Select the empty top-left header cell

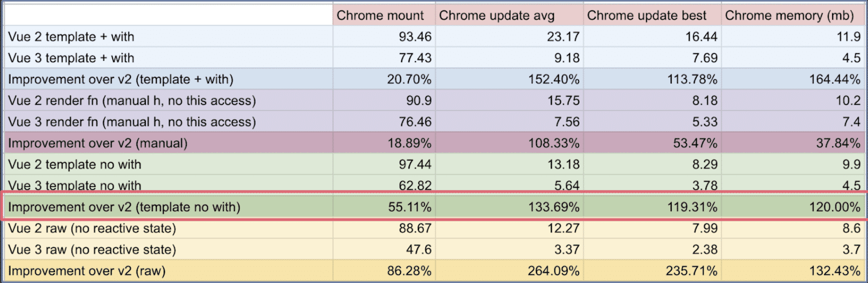(x=168, y=16)
